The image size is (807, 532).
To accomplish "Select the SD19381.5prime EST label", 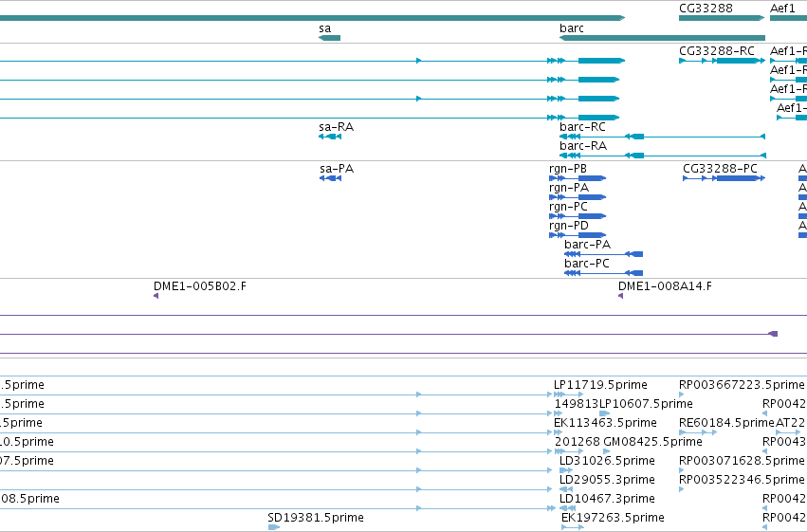I will click(x=316, y=518).
